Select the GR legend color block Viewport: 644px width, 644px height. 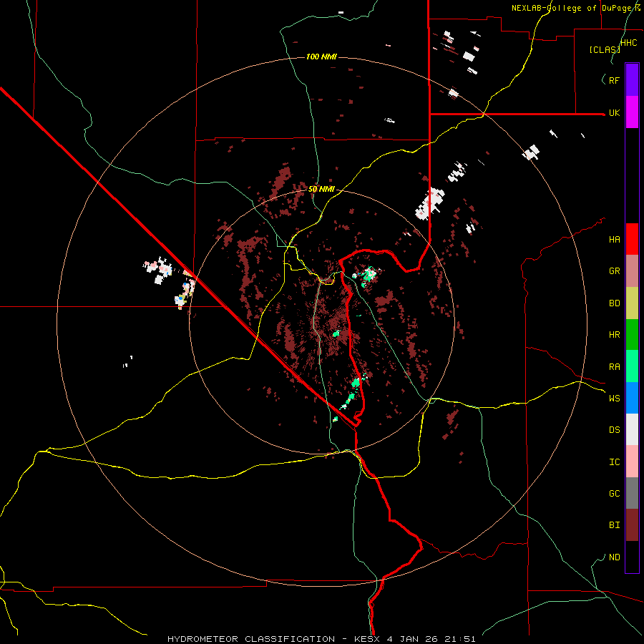point(632,271)
